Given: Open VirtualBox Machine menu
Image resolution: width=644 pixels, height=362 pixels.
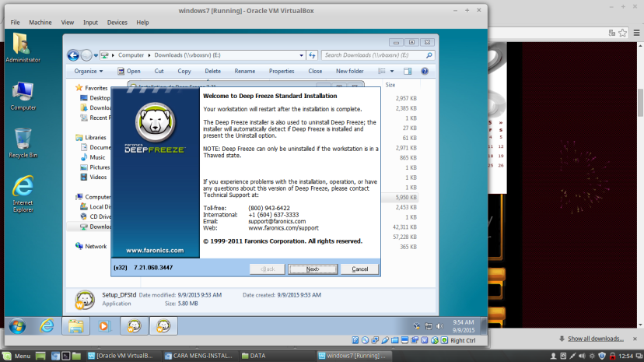Looking at the screenshot, I should (x=40, y=23).
